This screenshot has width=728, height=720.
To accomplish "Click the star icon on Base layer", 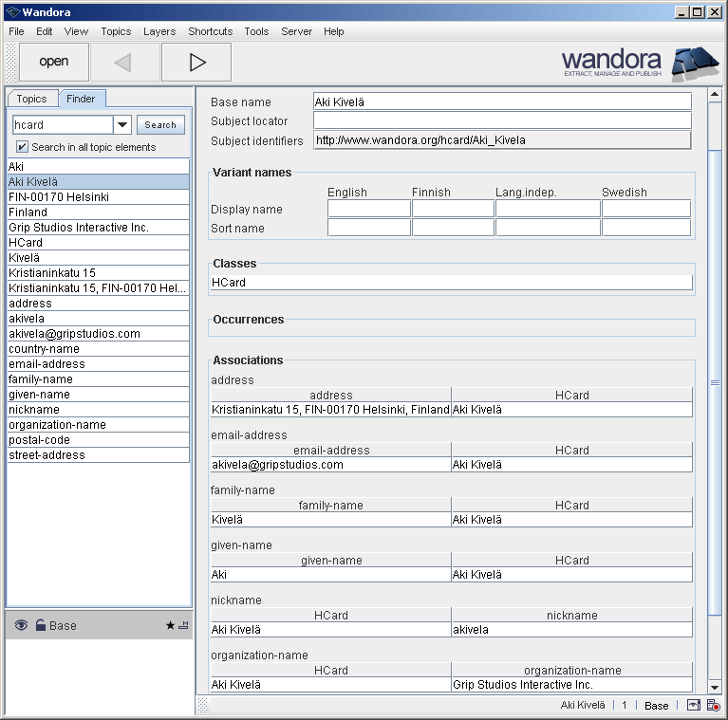I will coord(170,625).
